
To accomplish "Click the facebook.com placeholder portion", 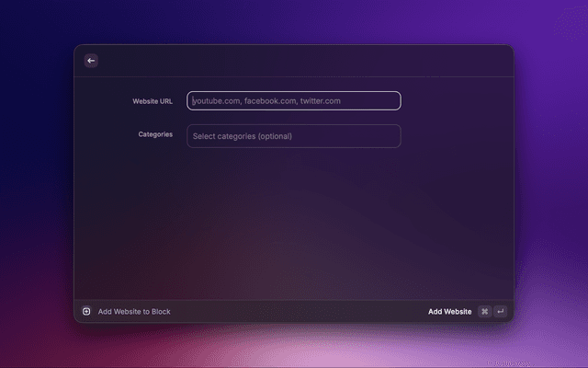I will 270,101.
